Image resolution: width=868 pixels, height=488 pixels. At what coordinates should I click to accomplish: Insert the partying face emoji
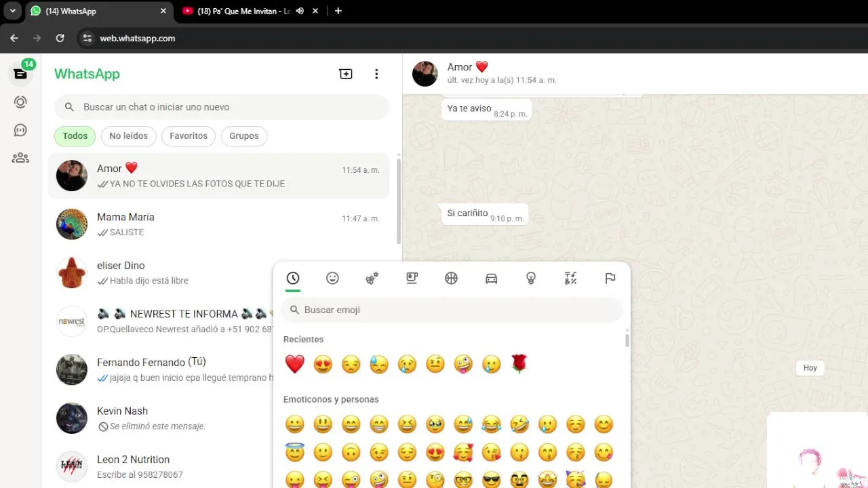576,480
